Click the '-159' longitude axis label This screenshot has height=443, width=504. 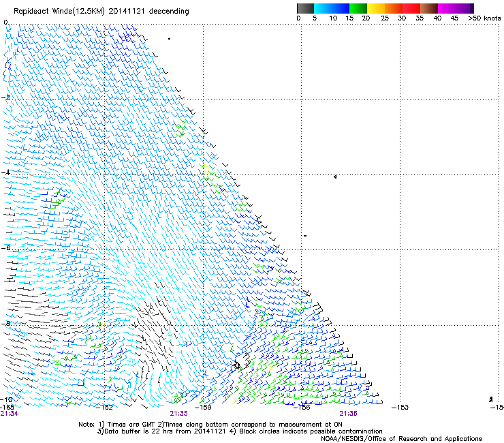203,408
